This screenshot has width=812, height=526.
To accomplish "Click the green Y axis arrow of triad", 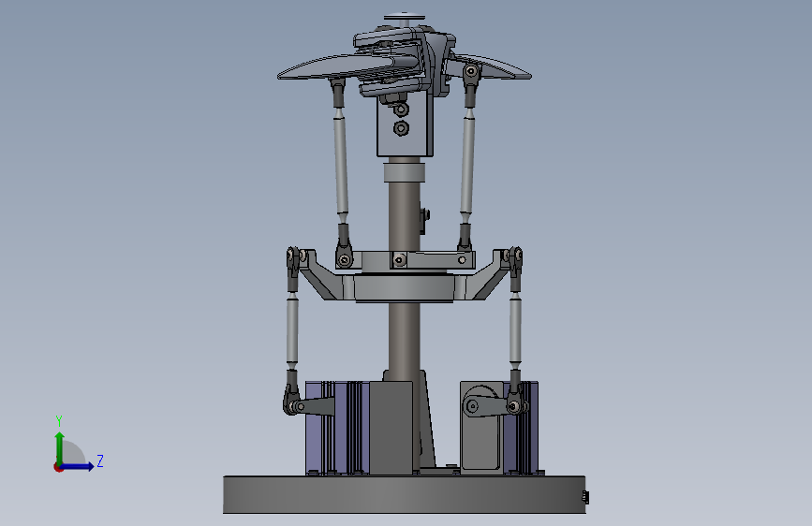I will click(x=59, y=447).
